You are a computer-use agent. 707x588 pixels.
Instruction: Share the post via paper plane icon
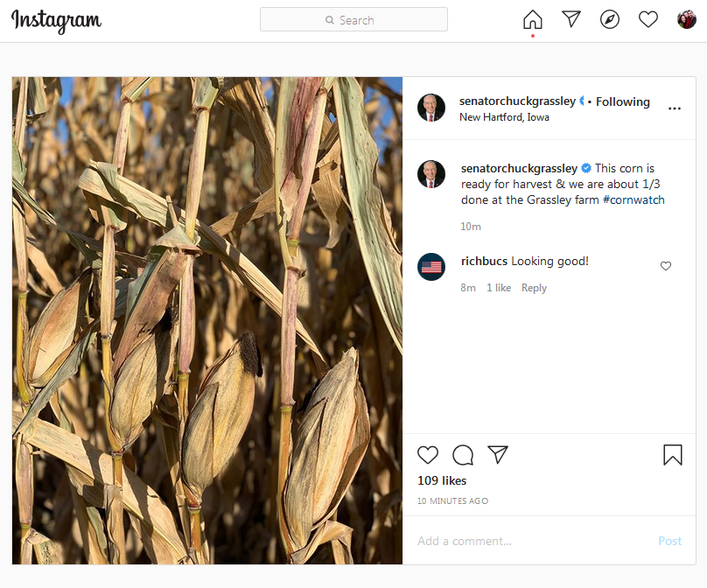click(x=498, y=454)
